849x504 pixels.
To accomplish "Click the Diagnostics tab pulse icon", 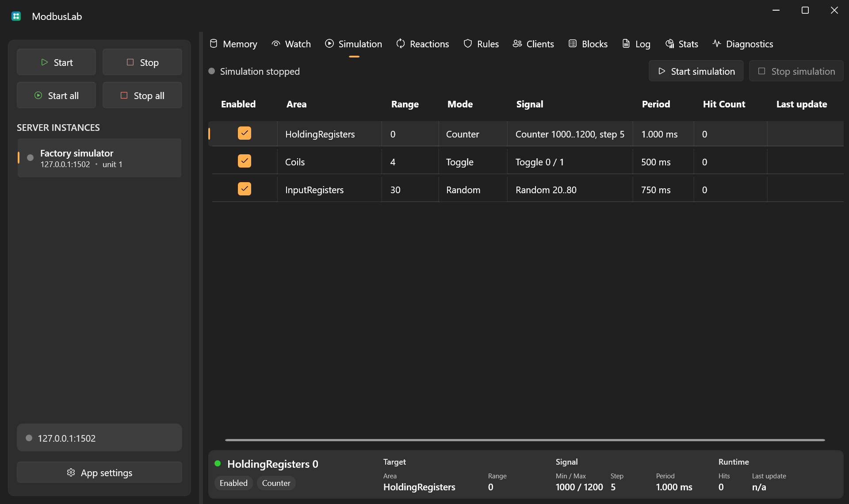I will click(717, 44).
